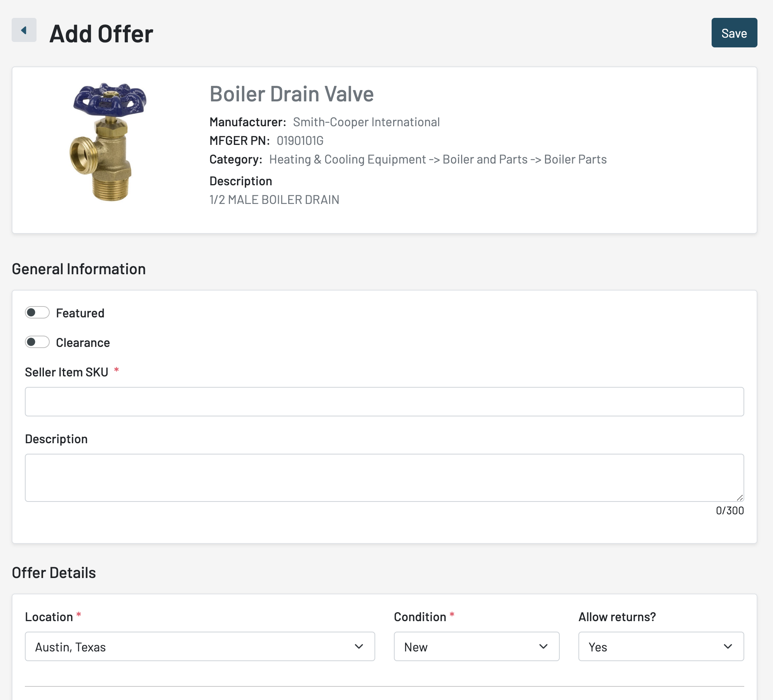Click the 1/2 MALE BOILER DRAIN description text

click(274, 200)
